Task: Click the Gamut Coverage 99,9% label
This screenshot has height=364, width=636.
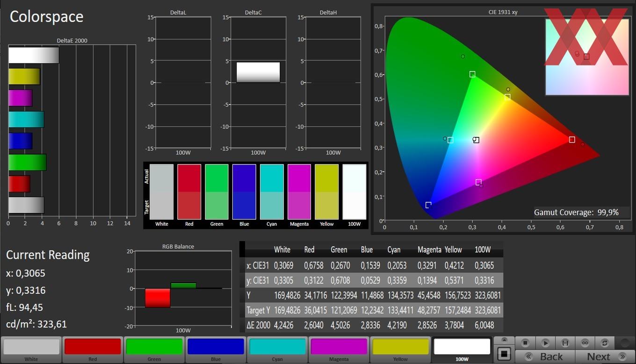Action: point(576,212)
